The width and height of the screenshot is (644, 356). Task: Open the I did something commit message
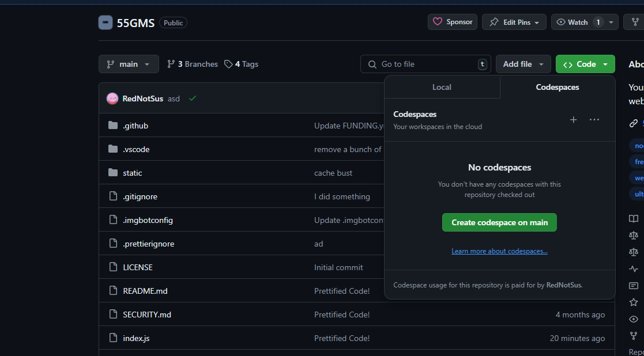pos(342,197)
